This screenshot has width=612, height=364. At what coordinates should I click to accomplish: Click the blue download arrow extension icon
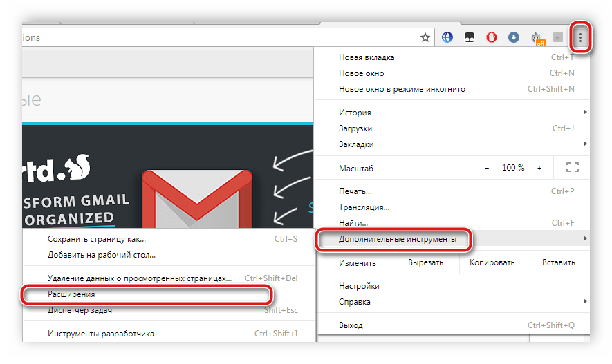pos(514,37)
